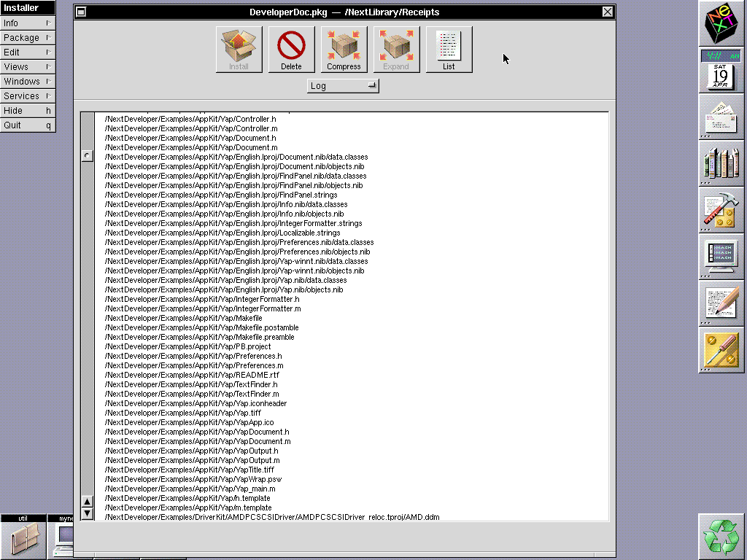Open the calendar dock icon showing SAT 19 APR
This screenshot has height=560, width=747.
click(x=721, y=75)
